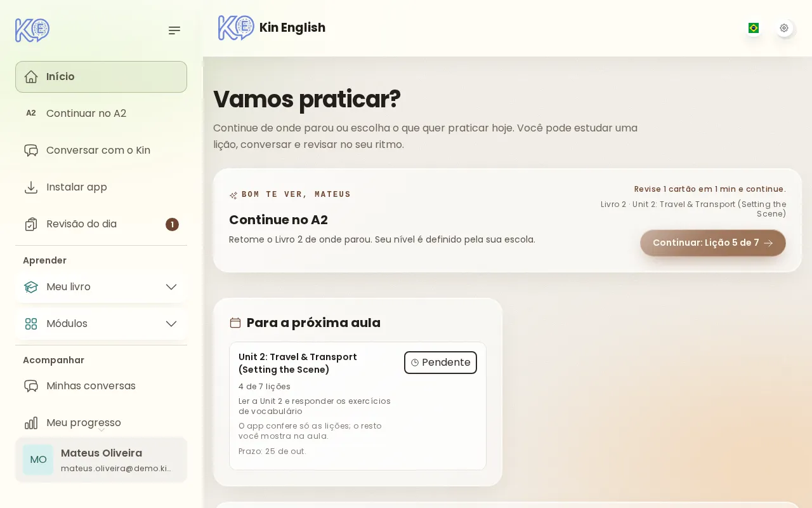Expand the Módulos section chevron
The image size is (812, 508).
[x=171, y=324]
